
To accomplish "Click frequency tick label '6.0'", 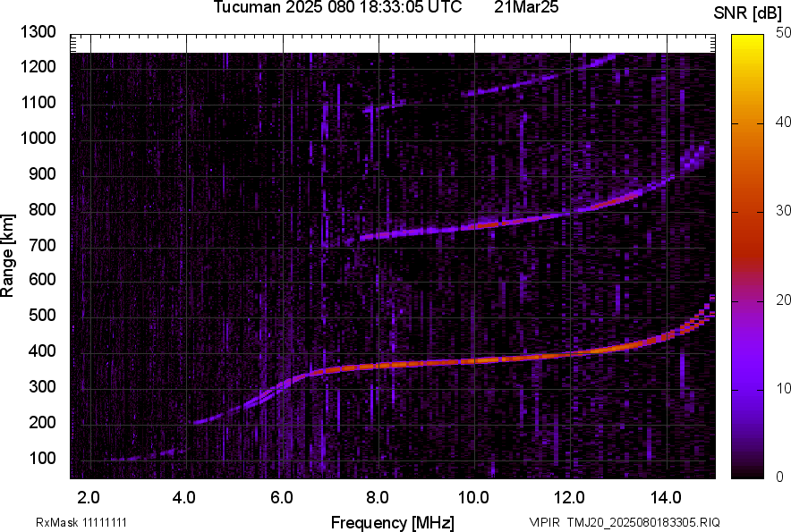I will tap(282, 498).
